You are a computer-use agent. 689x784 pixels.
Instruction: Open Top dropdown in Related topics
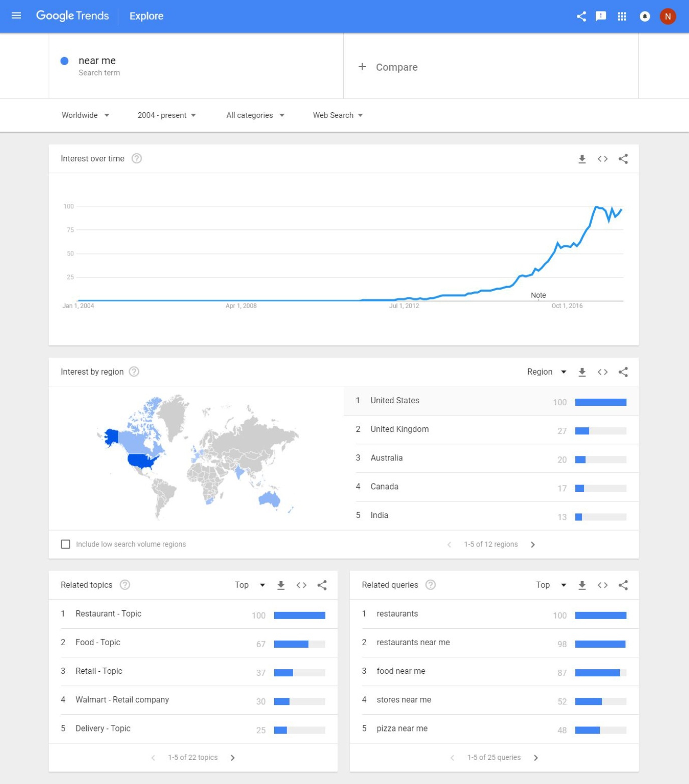tap(250, 585)
